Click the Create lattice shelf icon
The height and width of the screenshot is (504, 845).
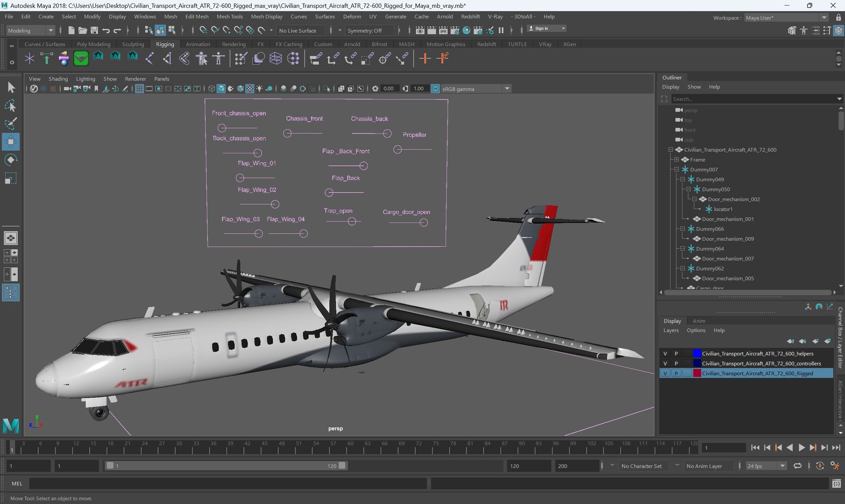276,59
